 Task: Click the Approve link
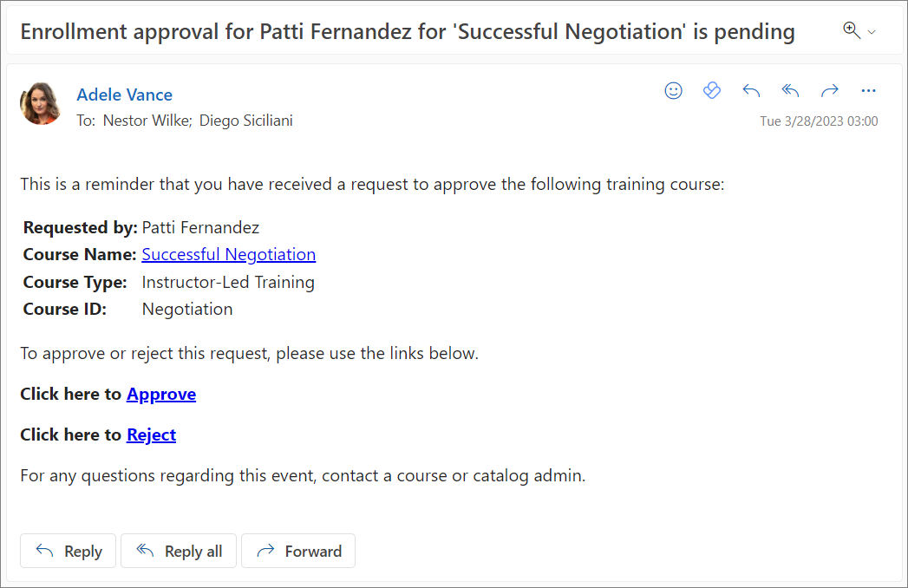tap(161, 394)
